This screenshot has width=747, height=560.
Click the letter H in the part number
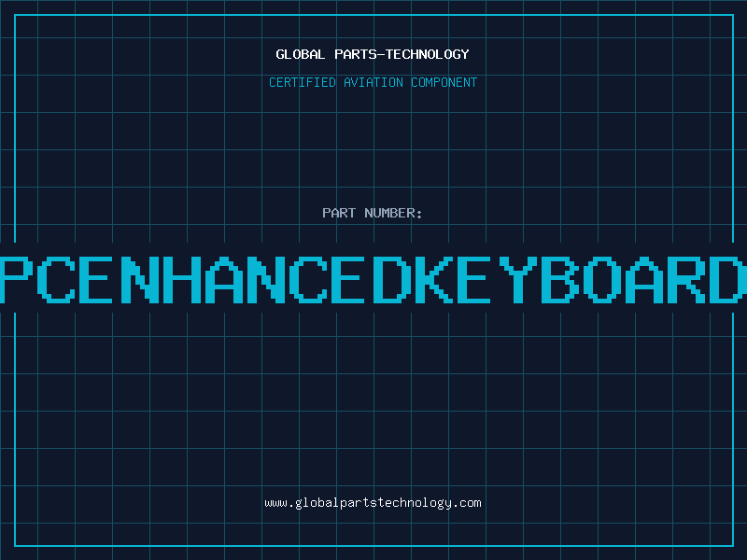(184, 280)
